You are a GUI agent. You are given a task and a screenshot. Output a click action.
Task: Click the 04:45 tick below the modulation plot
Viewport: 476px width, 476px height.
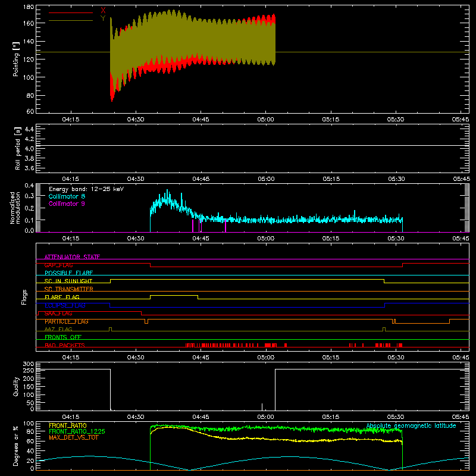point(201,239)
